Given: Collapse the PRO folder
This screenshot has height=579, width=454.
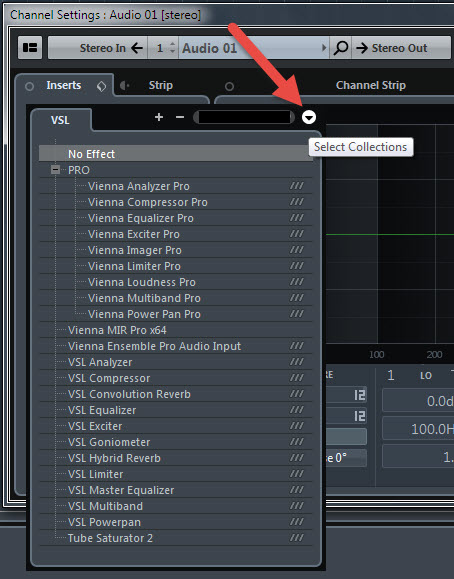Looking at the screenshot, I should 55,170.
